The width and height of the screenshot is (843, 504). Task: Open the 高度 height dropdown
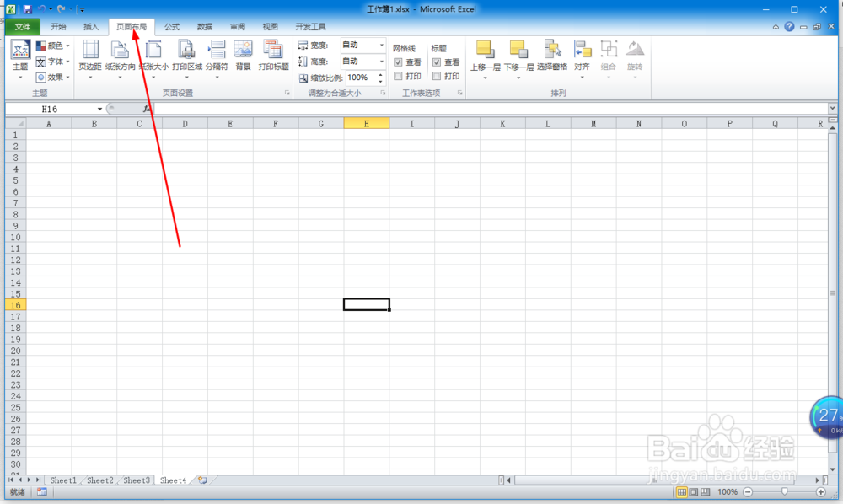point(382,62)
